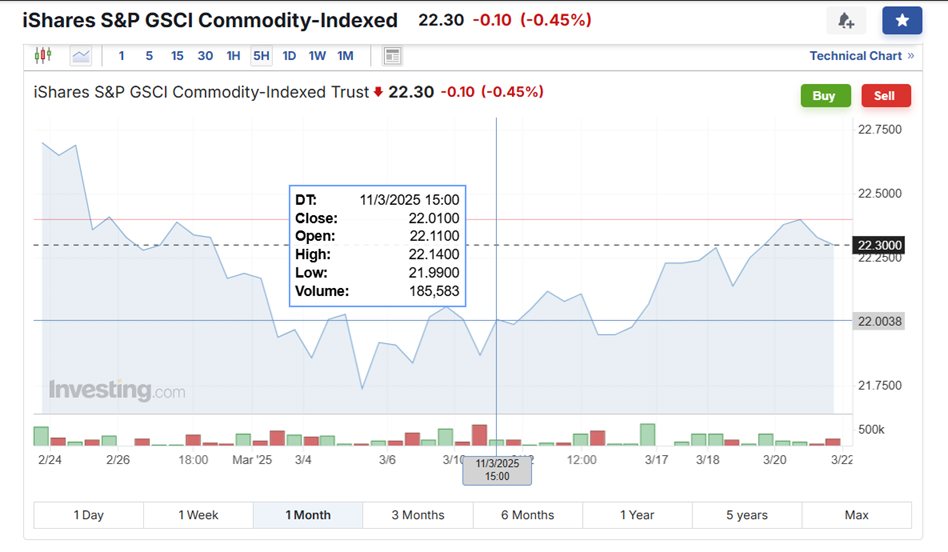
Task: Switch to area chart type
Action: (80, 56)
